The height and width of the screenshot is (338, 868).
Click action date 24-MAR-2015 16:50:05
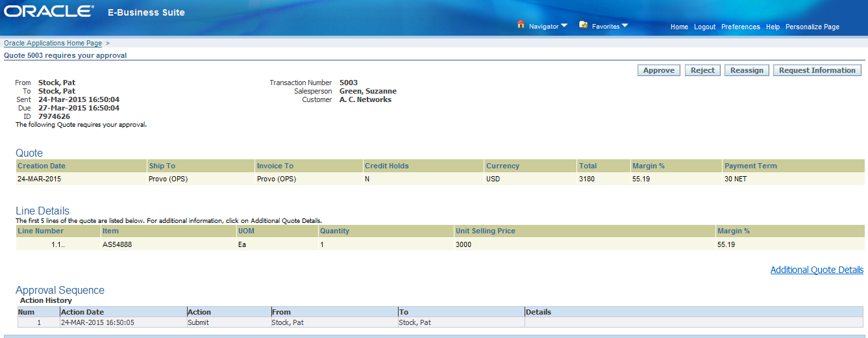tap(97, 322)
